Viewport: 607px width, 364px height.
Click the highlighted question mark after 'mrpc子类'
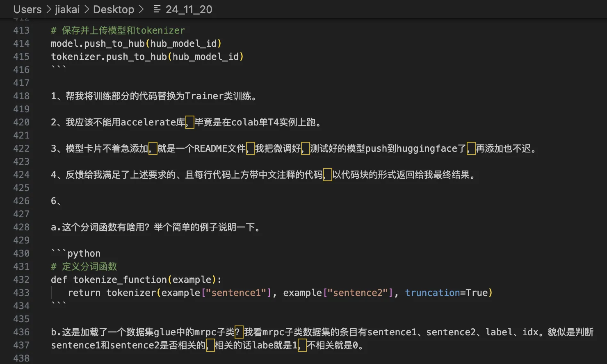point(239,332)
